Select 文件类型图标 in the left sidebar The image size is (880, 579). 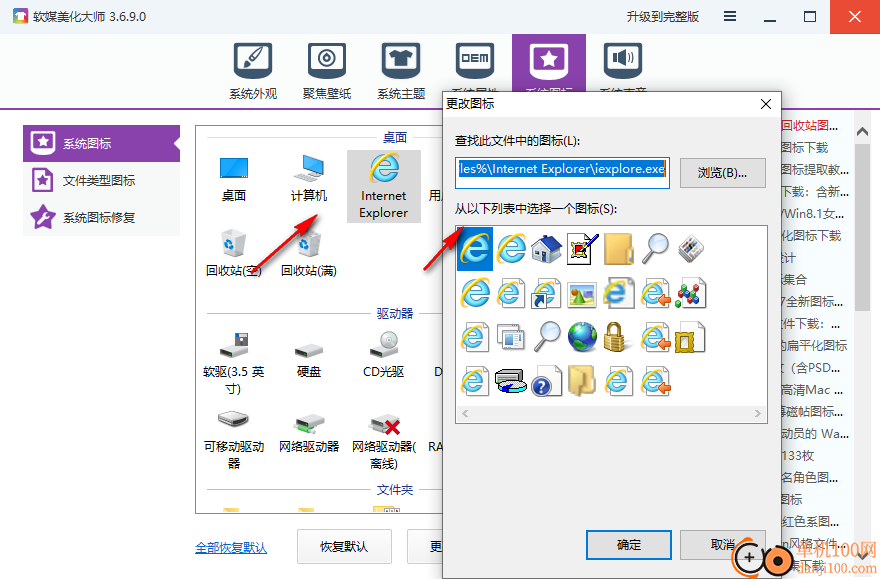pyautogui.click(x=102, y=181)
